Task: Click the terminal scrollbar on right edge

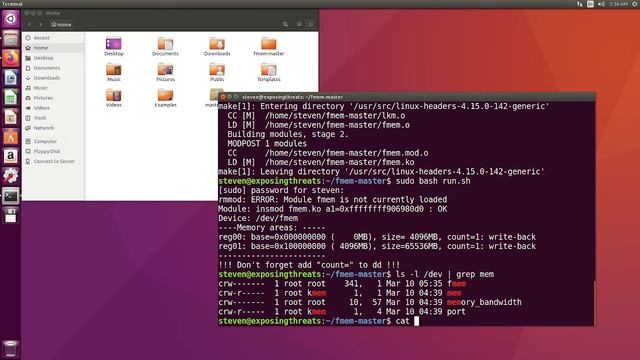Action: (x=594, y=302)
